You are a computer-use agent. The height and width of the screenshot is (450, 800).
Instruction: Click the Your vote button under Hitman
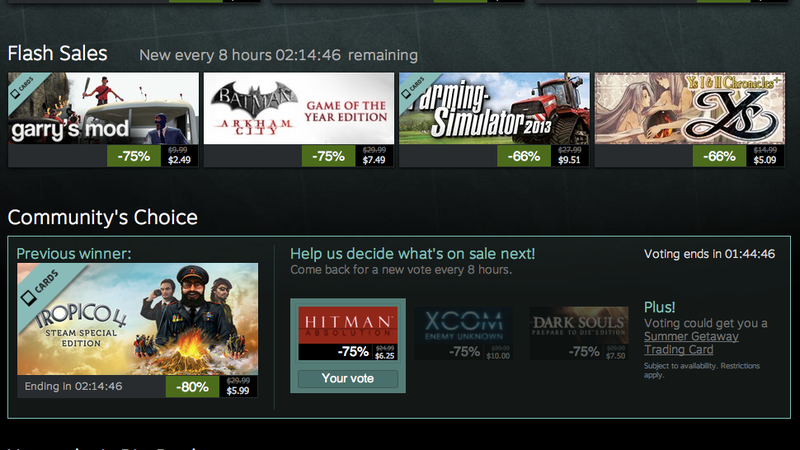pos(348,379)
